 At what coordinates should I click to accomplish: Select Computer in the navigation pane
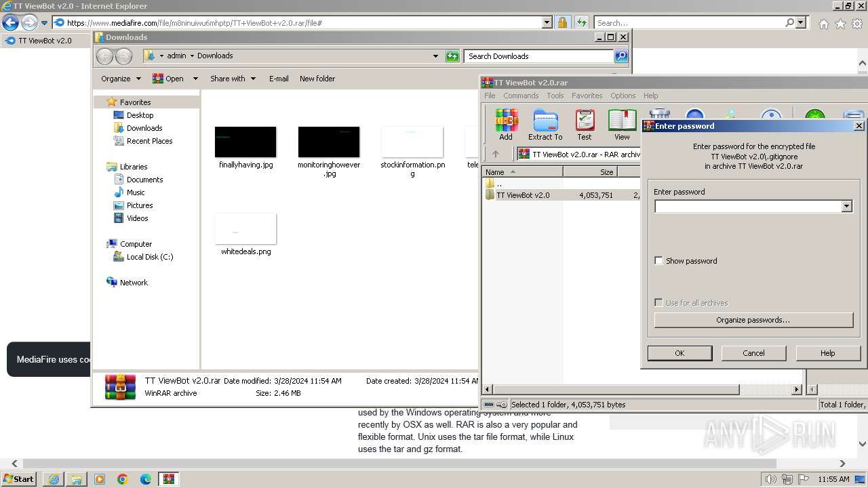136,244
